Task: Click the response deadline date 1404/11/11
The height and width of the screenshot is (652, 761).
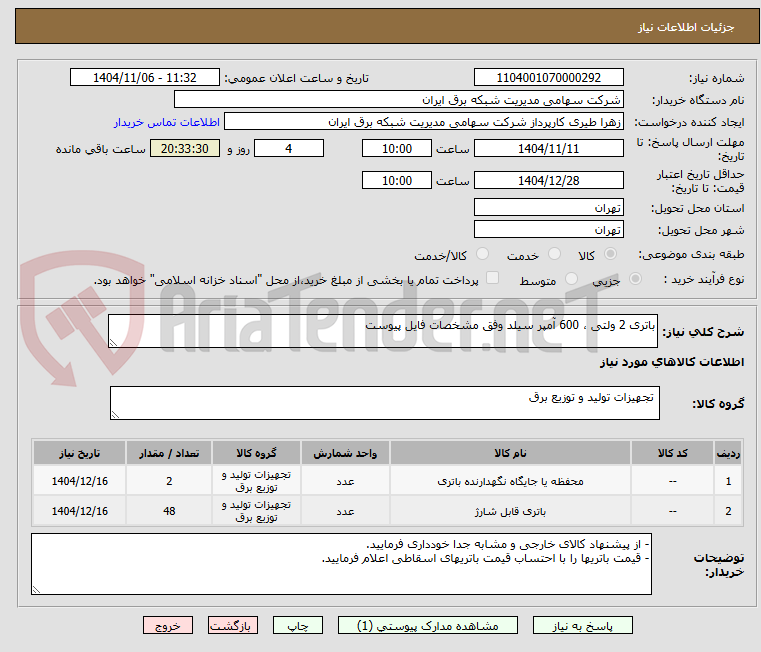Action: coord(548,148)
